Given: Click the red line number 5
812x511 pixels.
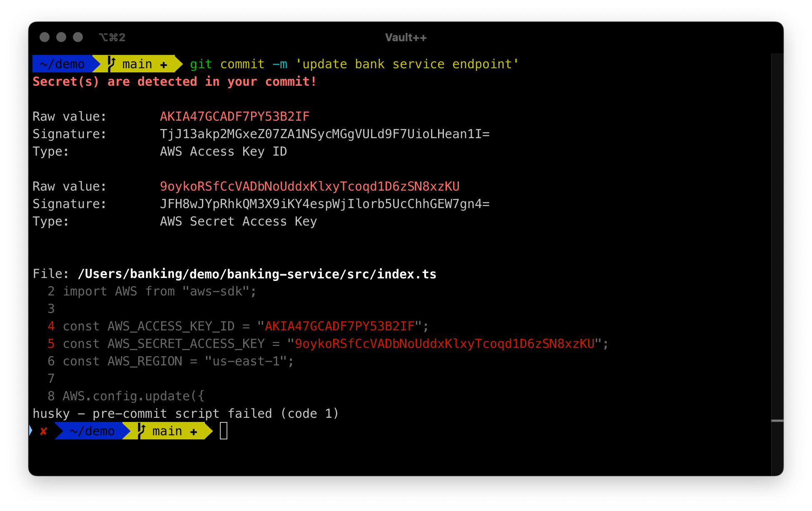Looking at the screenshot, I should [51, 344].
